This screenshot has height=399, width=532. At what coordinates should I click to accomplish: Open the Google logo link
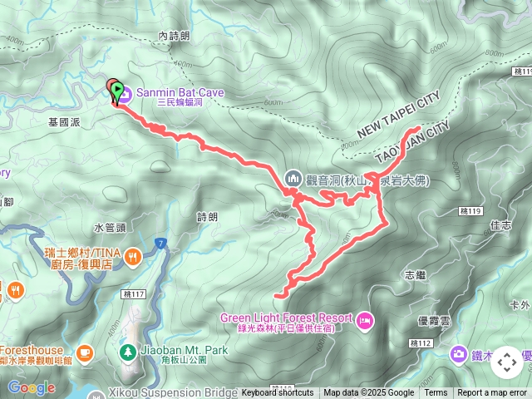32,387
